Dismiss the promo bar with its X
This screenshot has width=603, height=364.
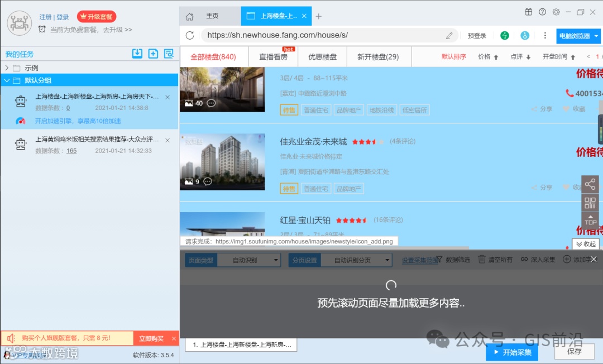[174, 339]
